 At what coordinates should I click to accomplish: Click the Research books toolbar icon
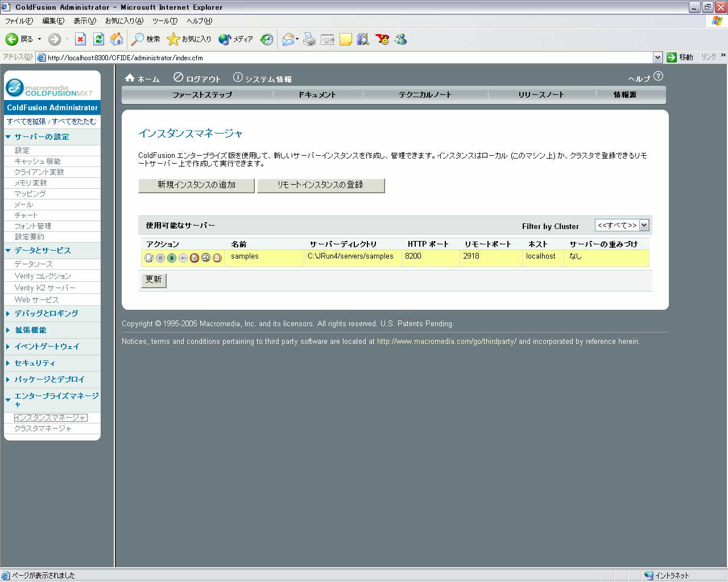[363, 39]
